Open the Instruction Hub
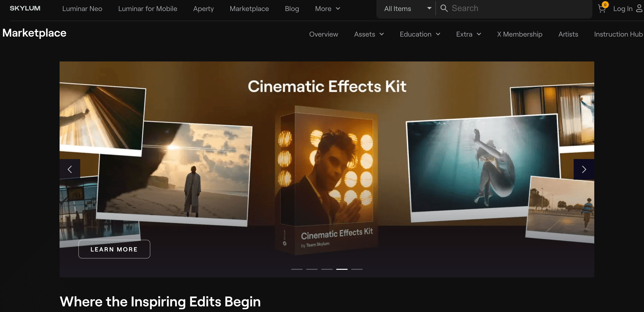 [618, 34]
